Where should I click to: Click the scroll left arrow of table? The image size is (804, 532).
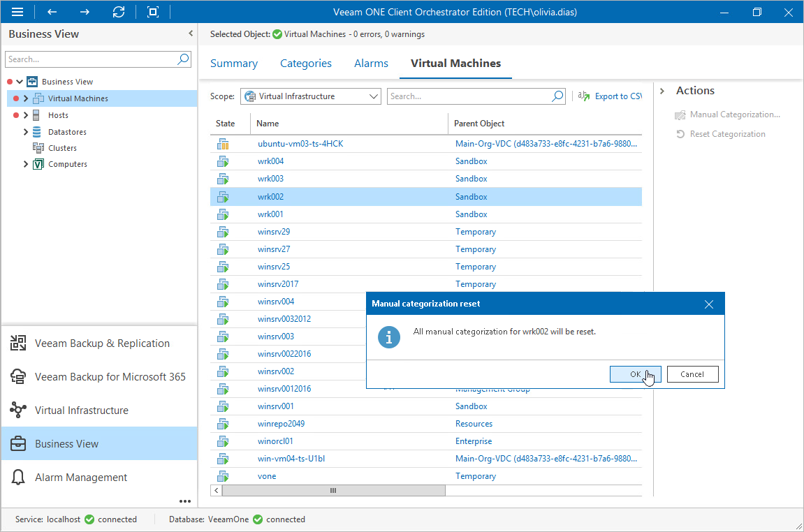[x=217, y=491]
